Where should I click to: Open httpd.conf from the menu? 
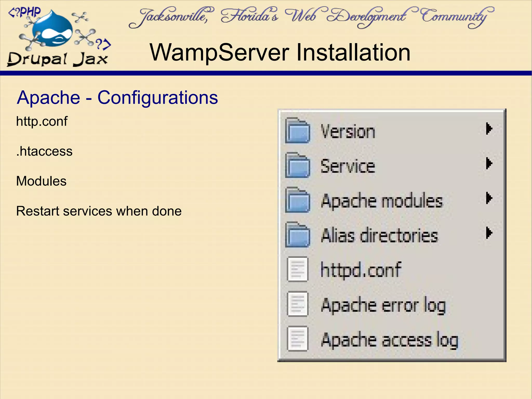[392, 270]
